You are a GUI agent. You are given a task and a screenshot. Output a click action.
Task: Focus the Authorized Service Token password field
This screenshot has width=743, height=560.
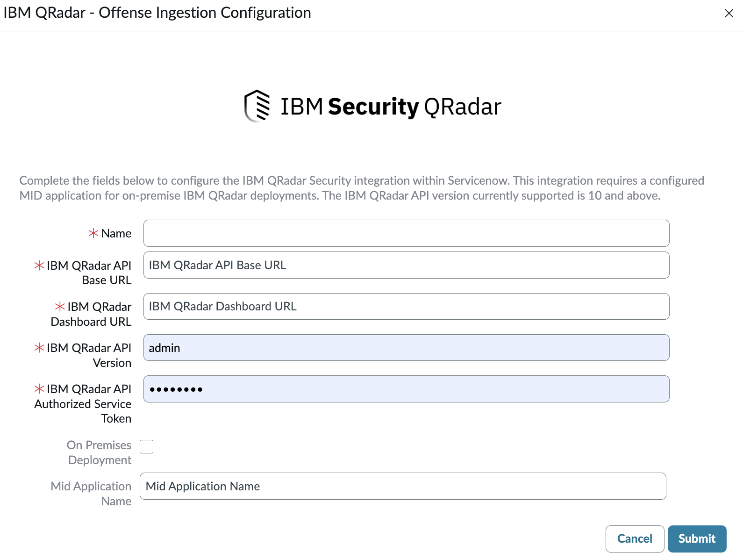406,389
